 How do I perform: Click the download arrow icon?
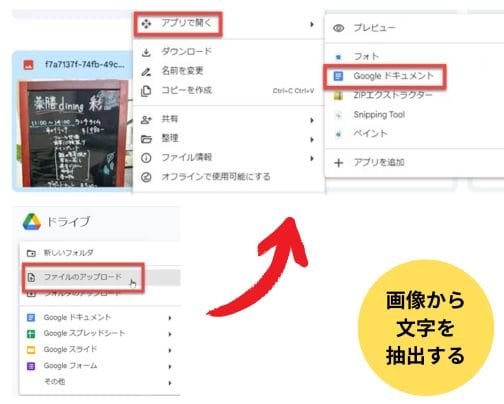(146, 52)
